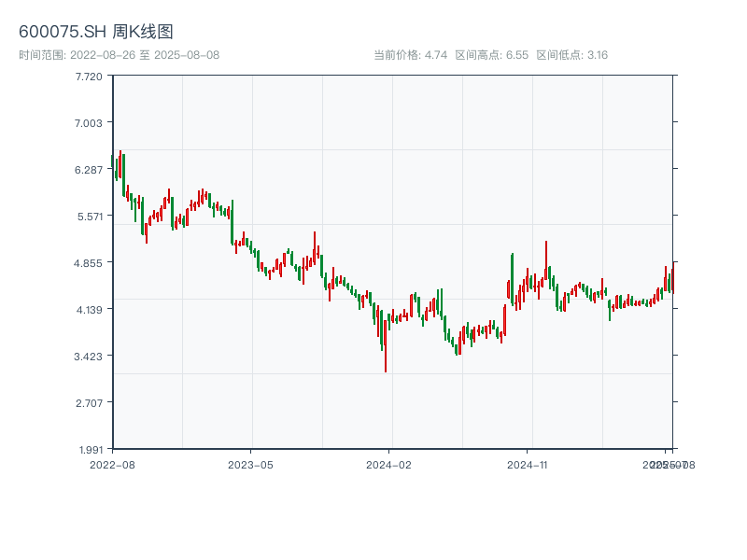The width and height of the screenshot is (747, 560).
Task: Click the 当前价格 4.74 label
Action: tap(411, 55)
